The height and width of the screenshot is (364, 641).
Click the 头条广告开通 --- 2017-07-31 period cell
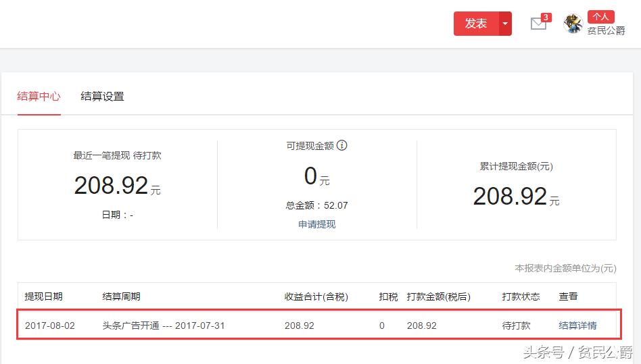[x=164, y=326]
